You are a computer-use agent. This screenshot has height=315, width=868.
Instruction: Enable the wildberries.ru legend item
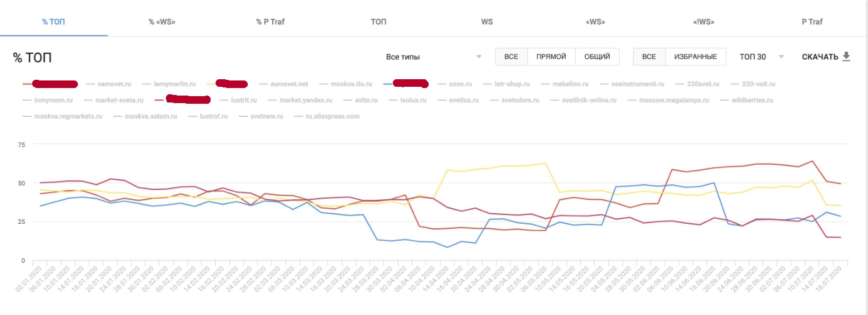tap(752, 100)
